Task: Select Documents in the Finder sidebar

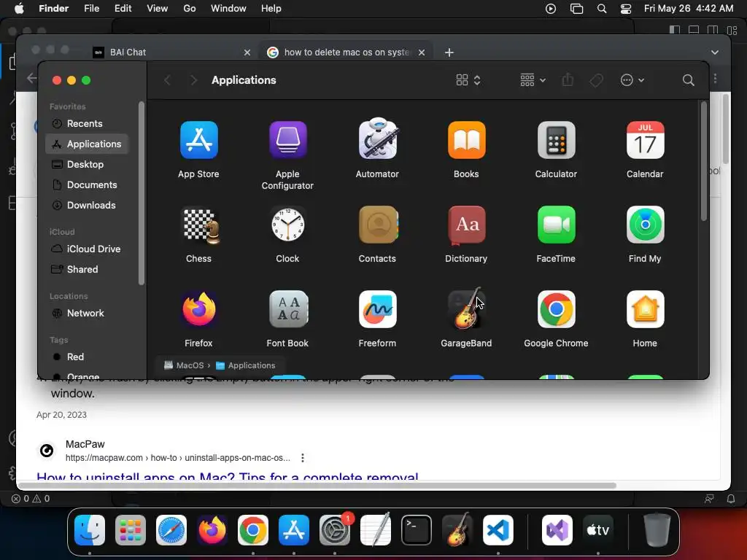Action: pos(87,184)
